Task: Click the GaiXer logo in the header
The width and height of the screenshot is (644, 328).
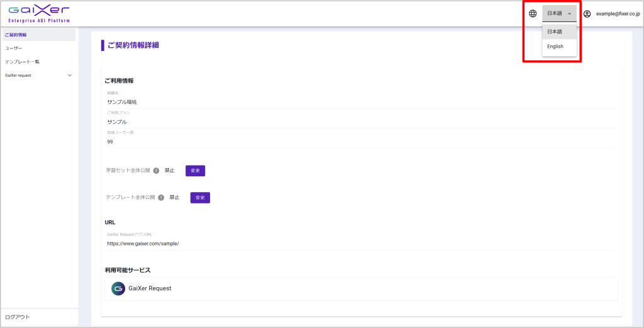Action: pos(39,13)
